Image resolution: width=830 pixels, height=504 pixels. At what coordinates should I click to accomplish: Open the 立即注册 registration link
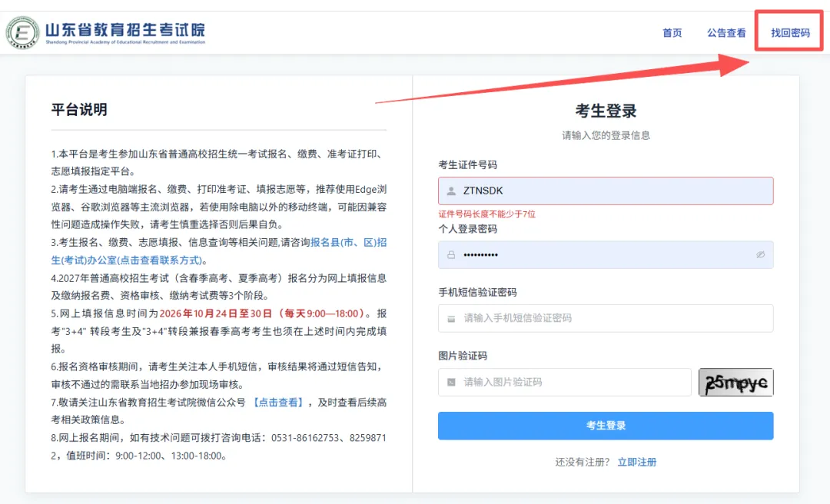click(x=637, y=463)
